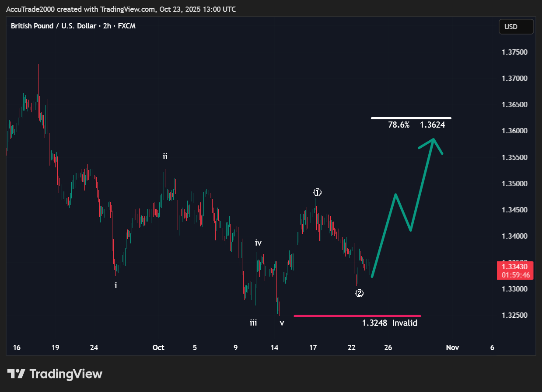Select the white 78.6% retracement line
Screen dimensions: 542x392
click(411, 118)
